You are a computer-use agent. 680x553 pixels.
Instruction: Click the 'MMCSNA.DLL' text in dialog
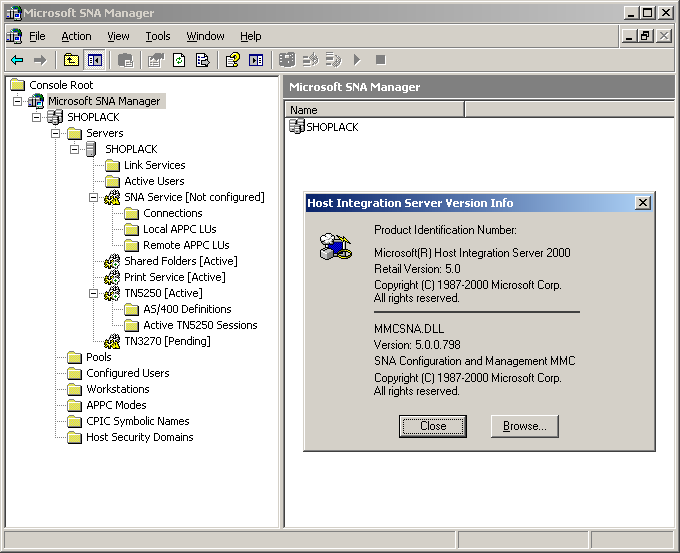(x=409, y=329)
